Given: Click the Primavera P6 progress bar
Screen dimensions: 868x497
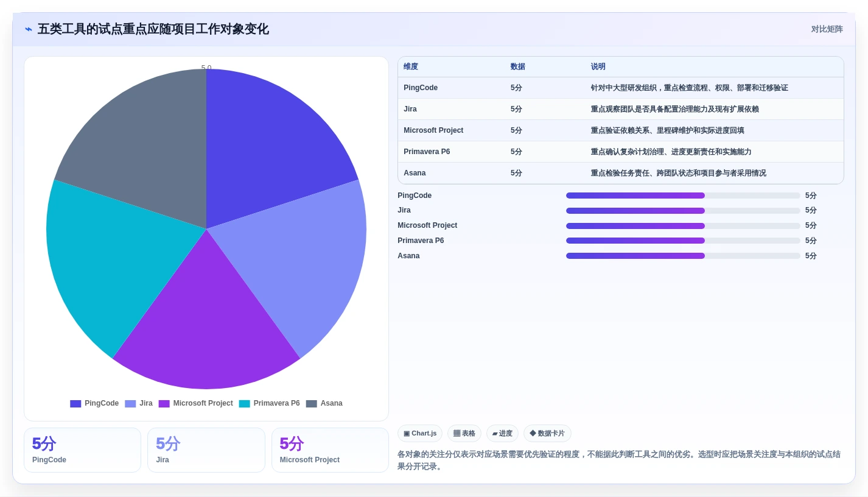Looking at the screenshot, I should [683, 241].
